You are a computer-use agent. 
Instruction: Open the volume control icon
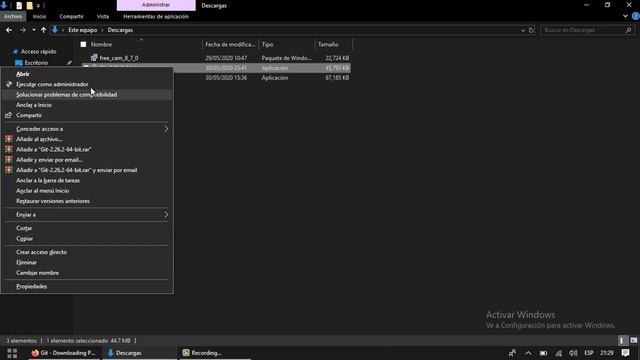click(573, 353)
